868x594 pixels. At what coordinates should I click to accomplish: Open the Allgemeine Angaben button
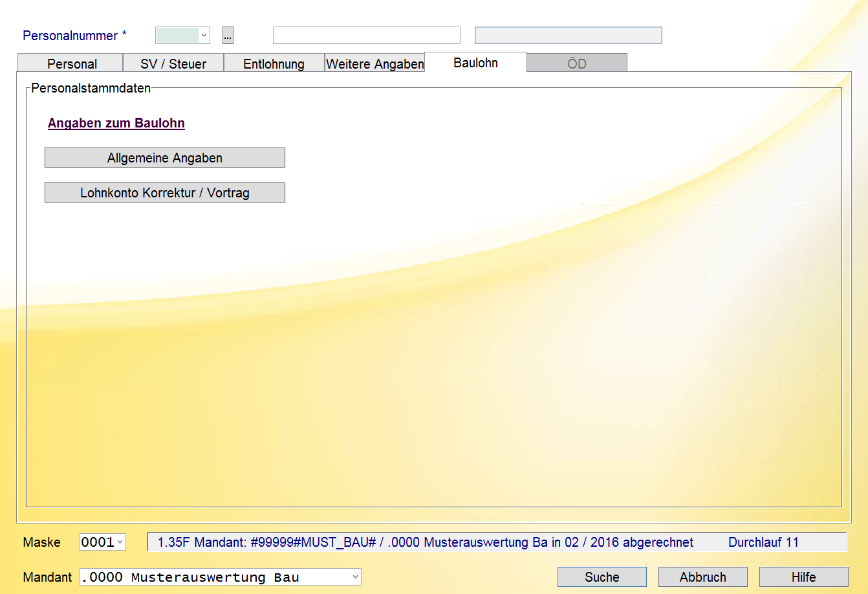pos(165,158)
